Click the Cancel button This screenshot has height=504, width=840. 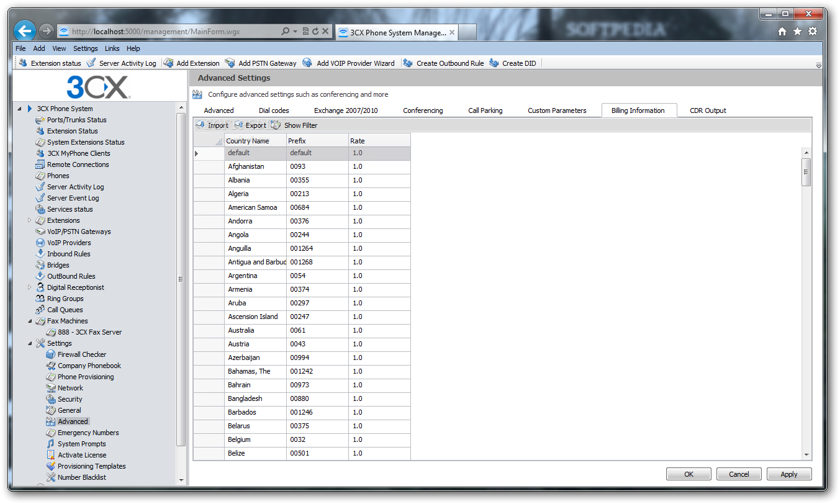(739, 474)
